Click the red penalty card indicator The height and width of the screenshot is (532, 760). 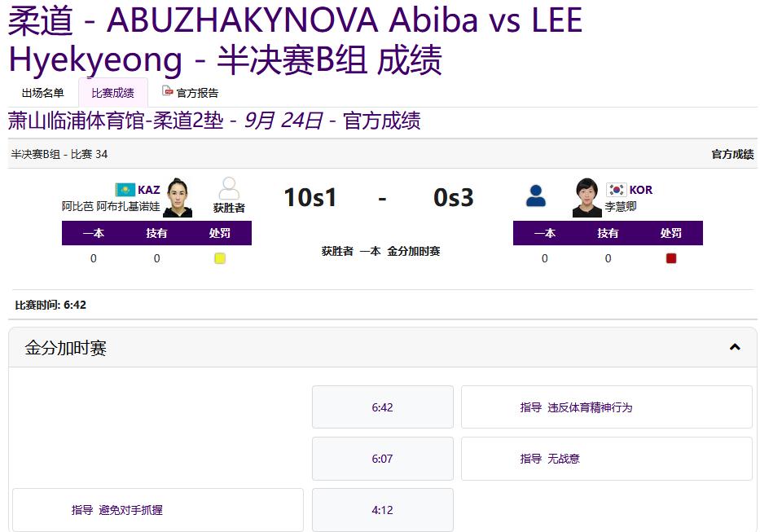click(671, 258)
